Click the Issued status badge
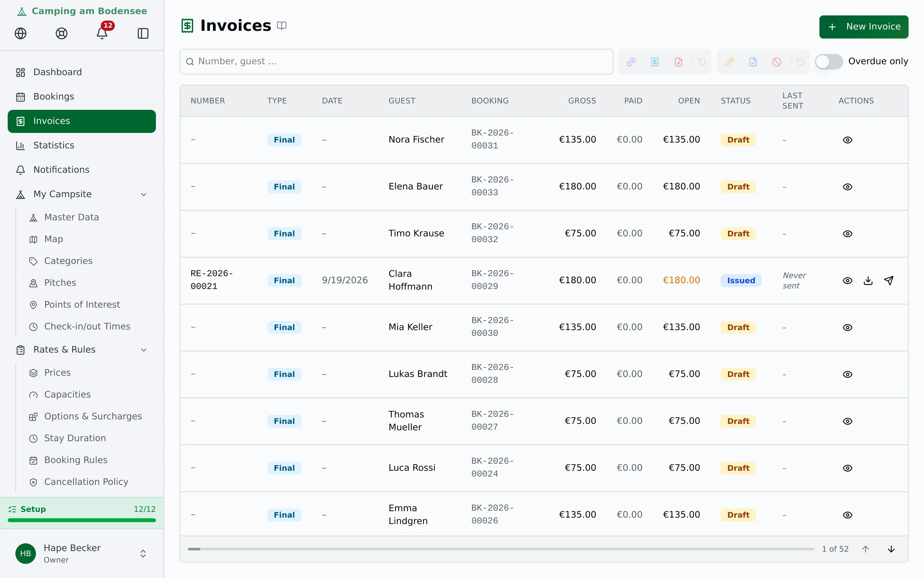The width and height of the screenshot is (924, 578). point(741,281)
